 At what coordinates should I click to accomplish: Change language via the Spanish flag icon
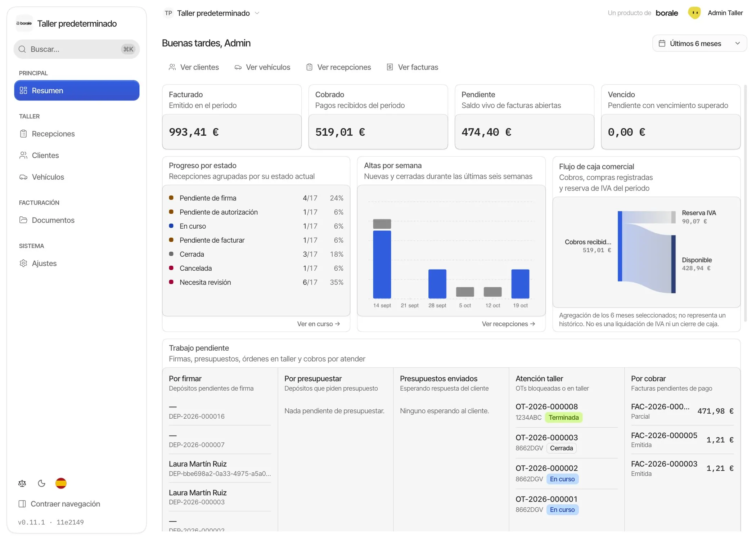pos(61,483)
